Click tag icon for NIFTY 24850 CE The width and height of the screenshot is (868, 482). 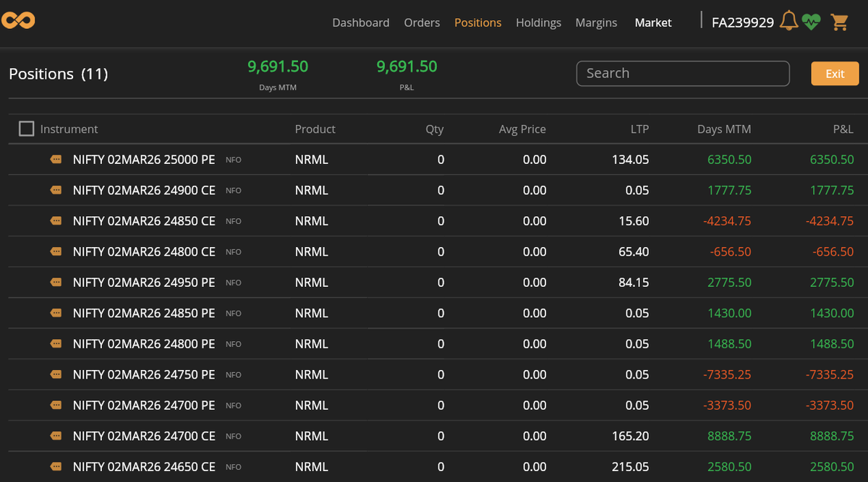pos(56,221)
